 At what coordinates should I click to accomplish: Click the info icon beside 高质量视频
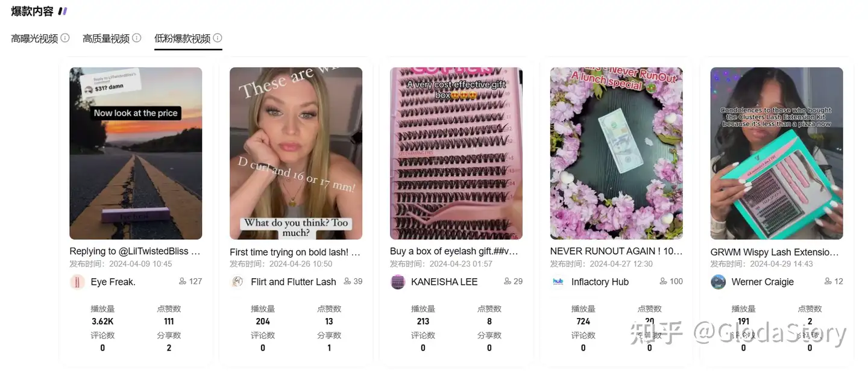click(137, 38)
